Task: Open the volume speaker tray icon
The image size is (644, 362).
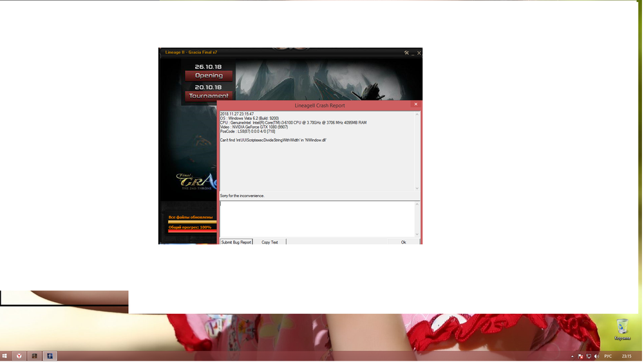Action: coord(596,356)
